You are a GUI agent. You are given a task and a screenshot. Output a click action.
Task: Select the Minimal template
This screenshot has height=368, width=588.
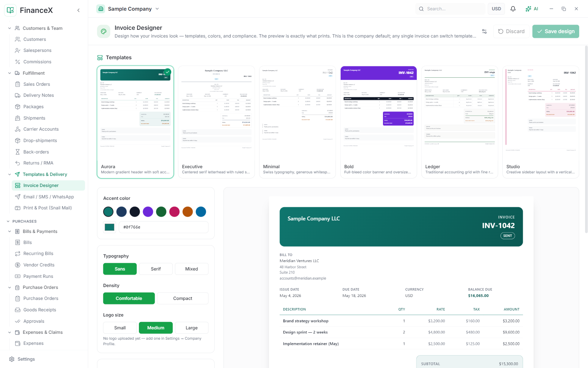coord(298,122)
